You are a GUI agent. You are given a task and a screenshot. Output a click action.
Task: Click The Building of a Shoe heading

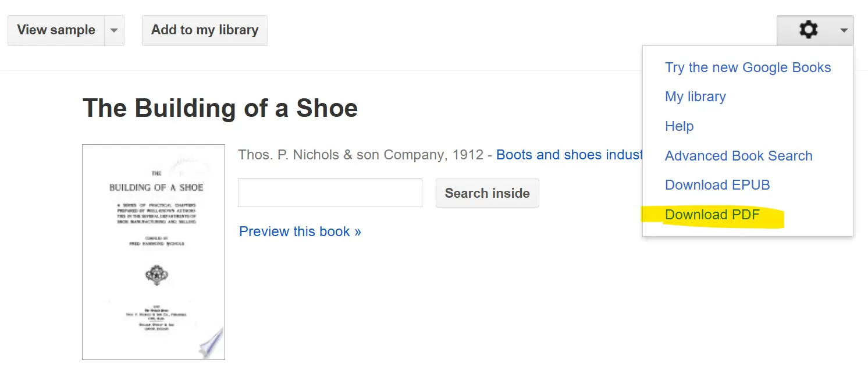tap(220, 108)
